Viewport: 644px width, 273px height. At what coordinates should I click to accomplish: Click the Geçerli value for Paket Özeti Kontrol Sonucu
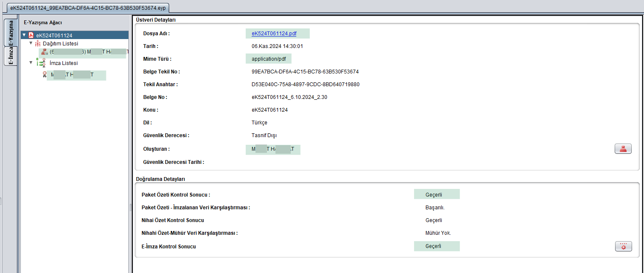pos(436,194)
